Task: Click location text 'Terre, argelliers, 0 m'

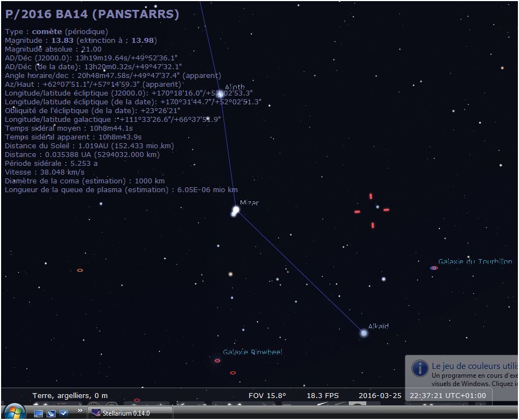Action: (70, 395)
